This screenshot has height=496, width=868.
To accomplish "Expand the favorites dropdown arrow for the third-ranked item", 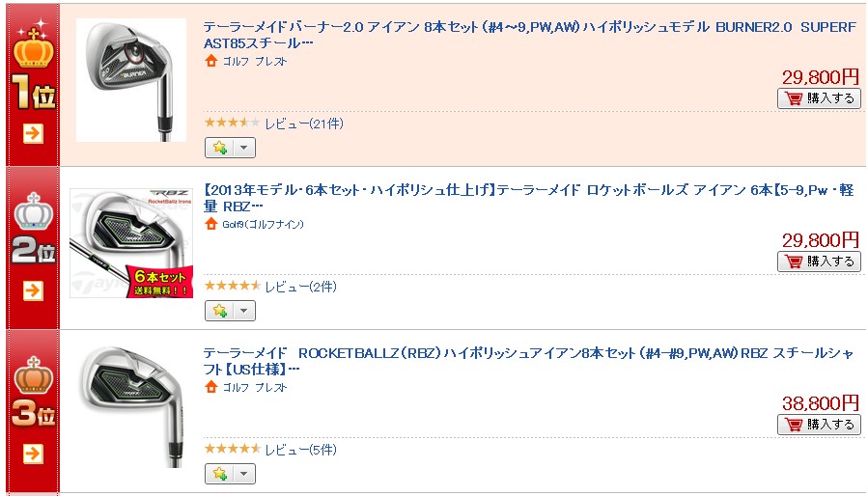I will click(244, 474).
